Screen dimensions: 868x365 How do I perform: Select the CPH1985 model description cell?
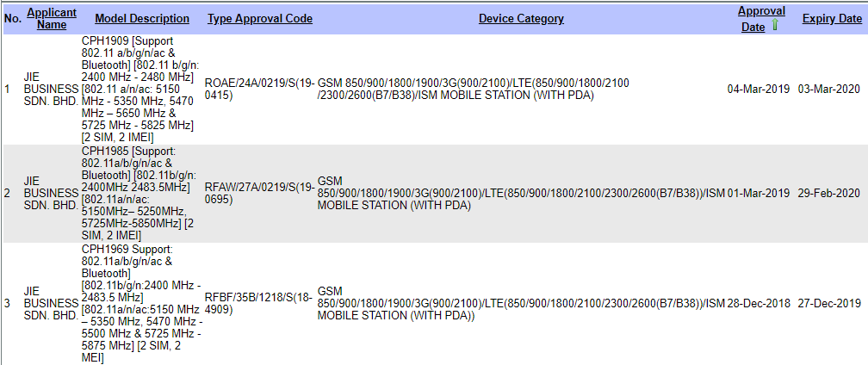138,193
